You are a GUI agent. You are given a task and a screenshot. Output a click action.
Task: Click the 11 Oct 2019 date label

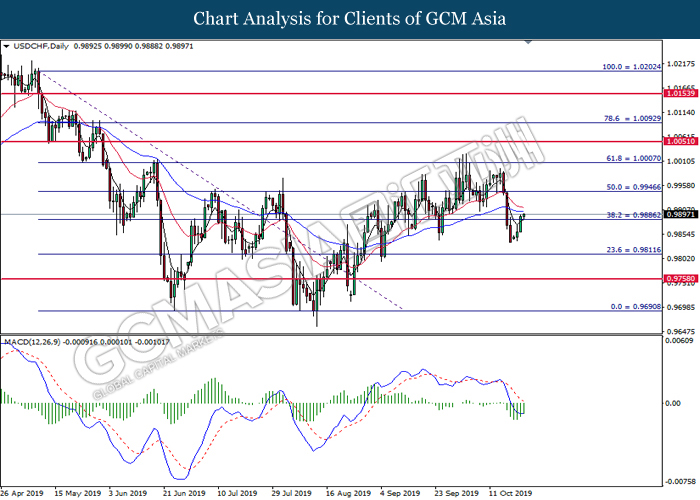pyautogui.click(x=506, y=493)
